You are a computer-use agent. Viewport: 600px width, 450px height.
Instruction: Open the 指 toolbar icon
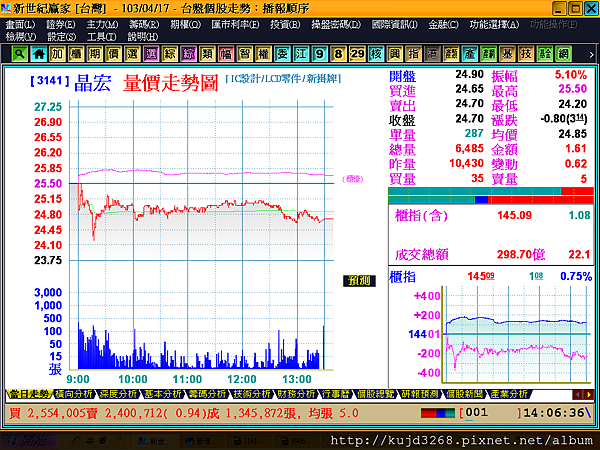[x=413, y=54]
